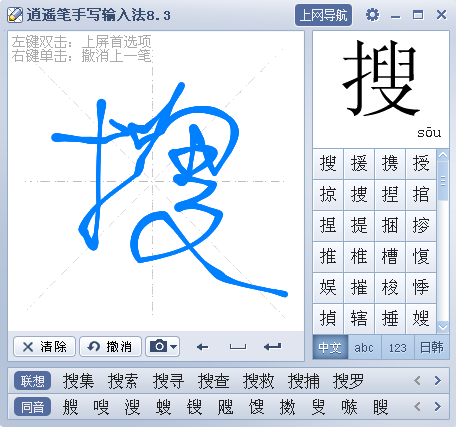
Task: Select candidate character 授
Action: point(421,164)
